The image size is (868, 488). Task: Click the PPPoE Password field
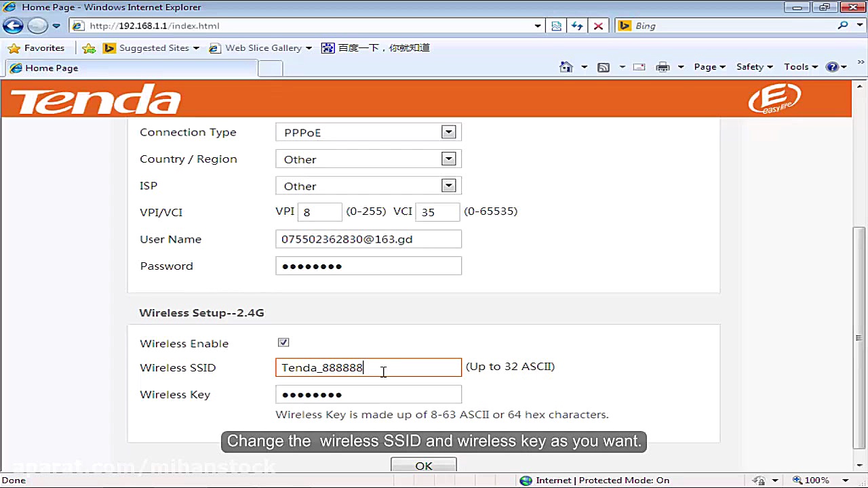tap(368, 266)
